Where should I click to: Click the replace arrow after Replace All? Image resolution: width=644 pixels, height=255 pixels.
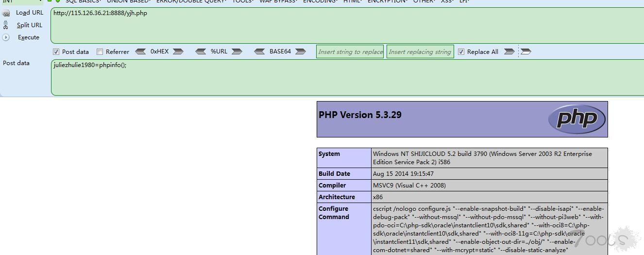click(509, 51)
